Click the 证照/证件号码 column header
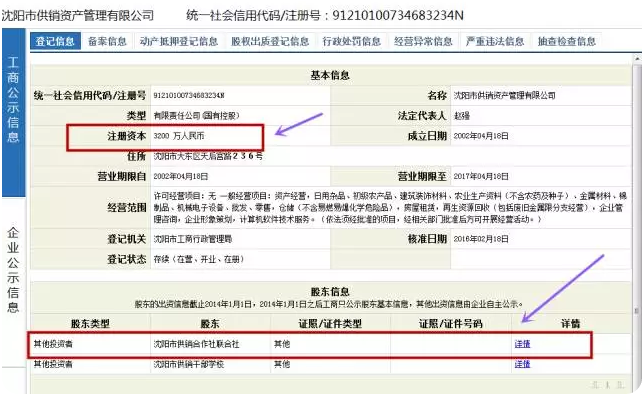 450,324
